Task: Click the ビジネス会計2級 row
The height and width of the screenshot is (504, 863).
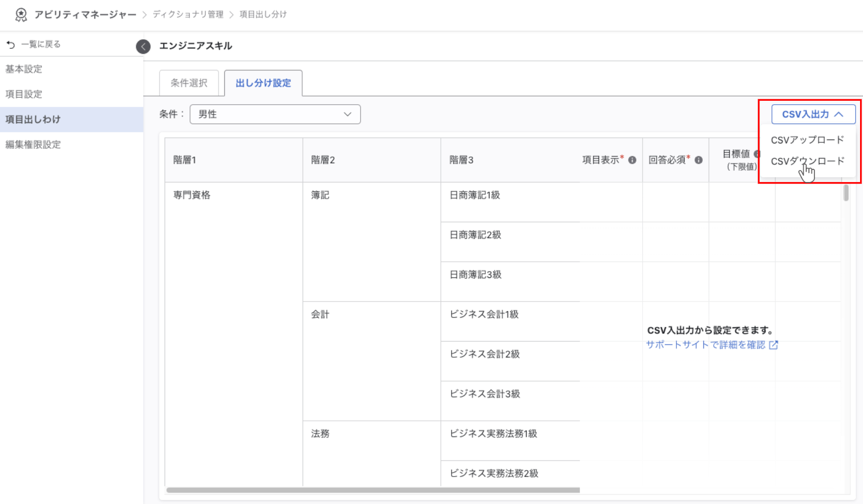Action: tap(510, 361)
